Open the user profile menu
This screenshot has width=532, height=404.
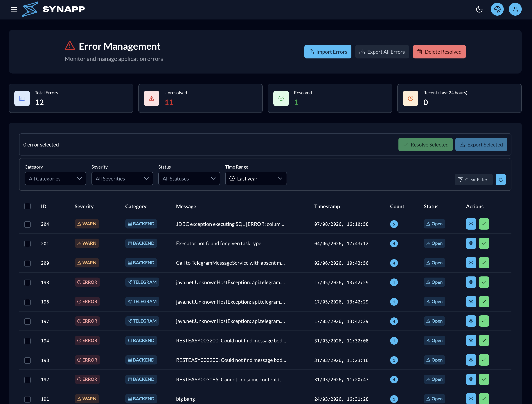click(x=515, y=9)
